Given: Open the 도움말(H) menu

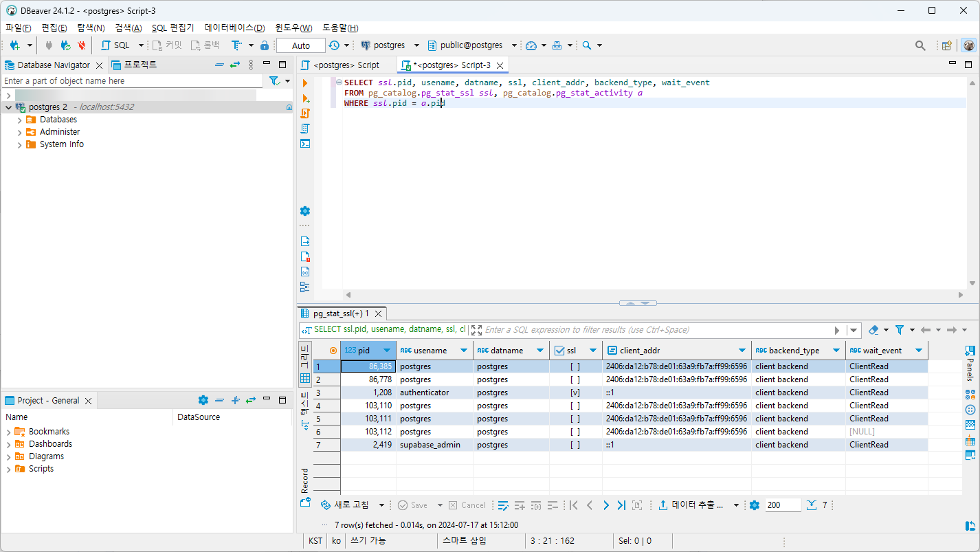Looking at the screenshot, I should pyautogui.click(x=340, y=27).
